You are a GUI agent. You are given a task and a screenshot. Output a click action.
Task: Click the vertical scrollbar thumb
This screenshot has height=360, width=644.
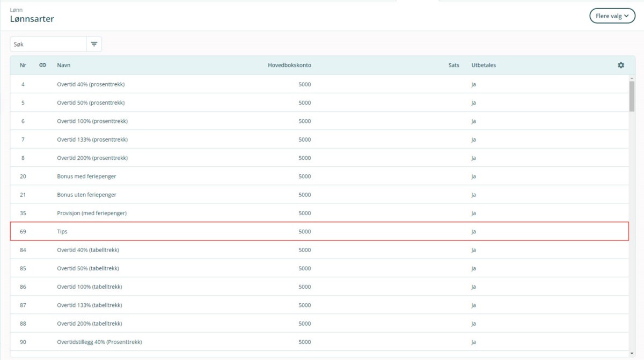632,95
